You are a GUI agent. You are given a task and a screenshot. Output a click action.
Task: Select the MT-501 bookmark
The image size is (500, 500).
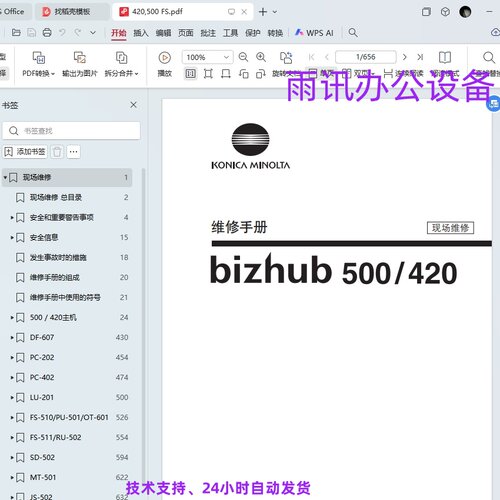tap(43, 477)
